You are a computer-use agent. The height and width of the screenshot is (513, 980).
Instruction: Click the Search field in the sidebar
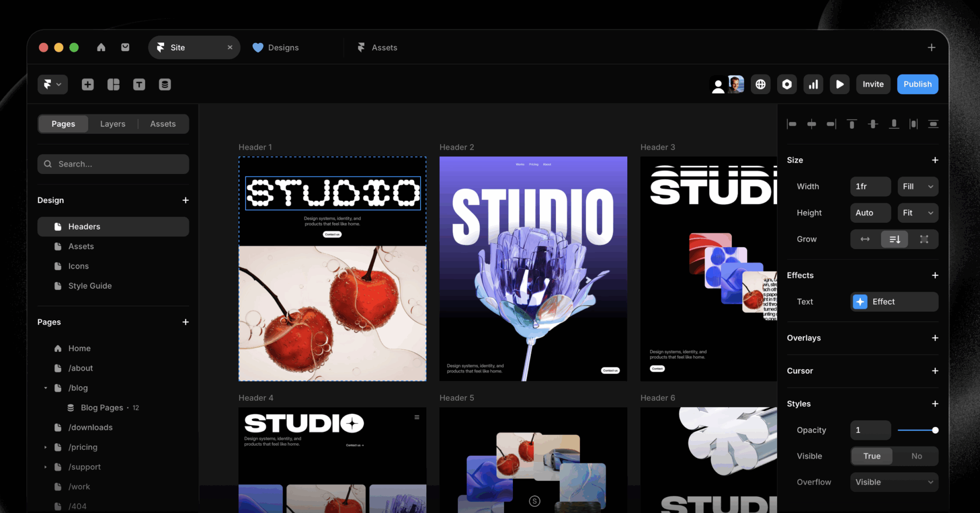(x=113, y=164)
